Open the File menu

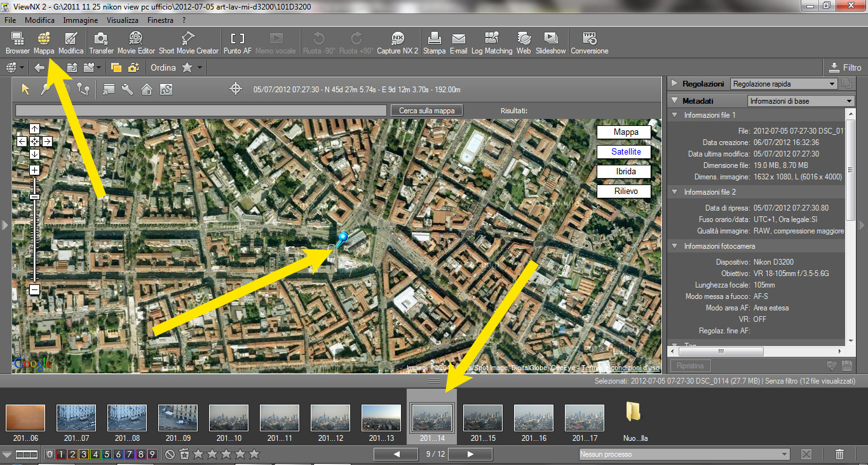[x=10, y=20]
